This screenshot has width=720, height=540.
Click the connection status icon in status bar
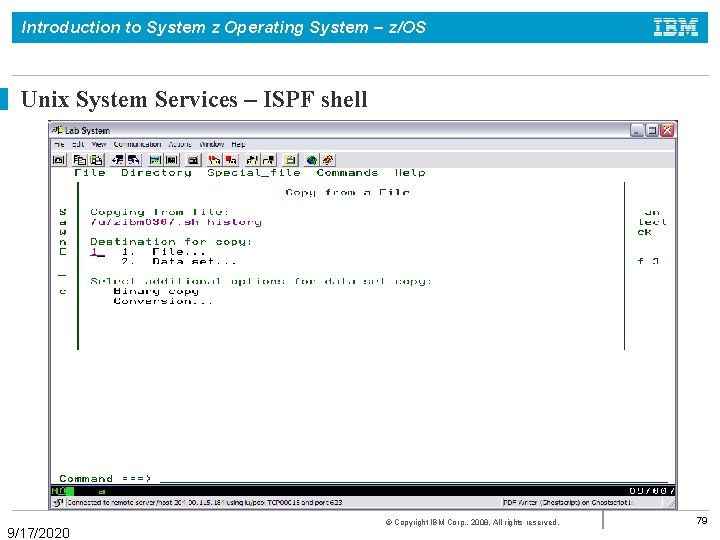[58, 502]
